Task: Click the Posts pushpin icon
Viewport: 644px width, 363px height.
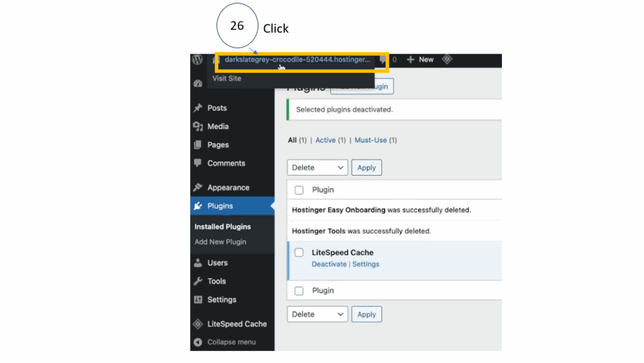Action: 198,108
